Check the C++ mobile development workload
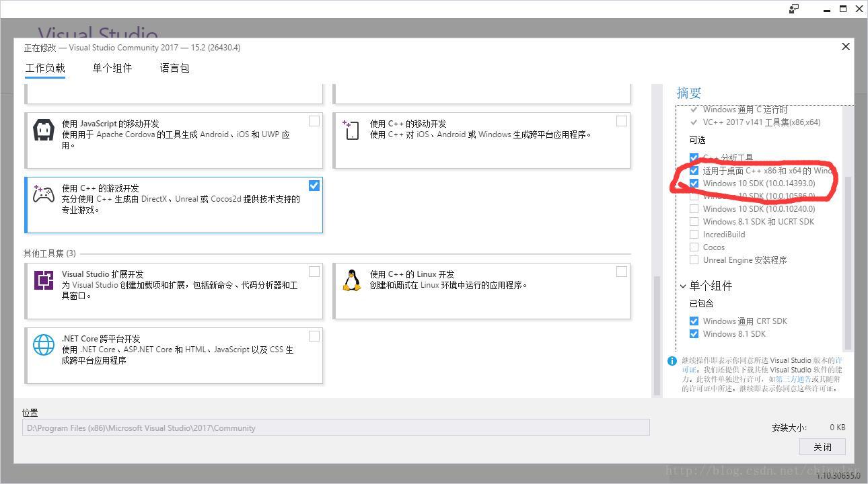This screenshot has width=868, height=484. [622, 121]
